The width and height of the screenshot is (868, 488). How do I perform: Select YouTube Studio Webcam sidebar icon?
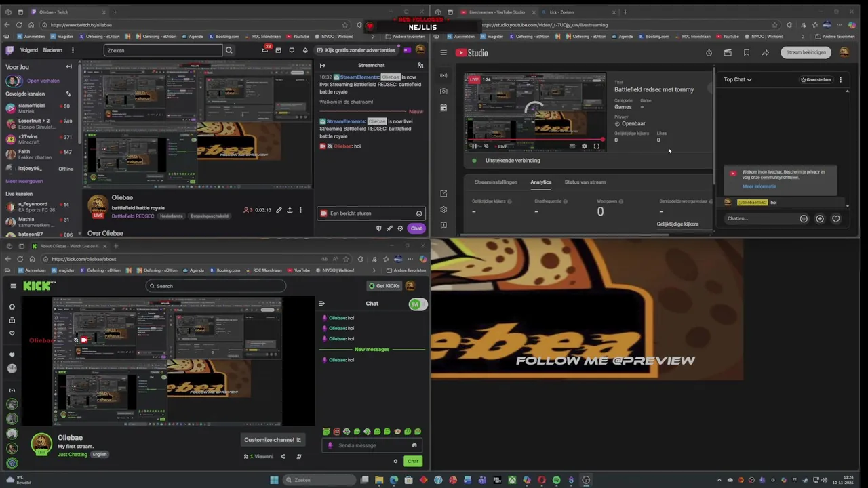click(x=443, y=91)
